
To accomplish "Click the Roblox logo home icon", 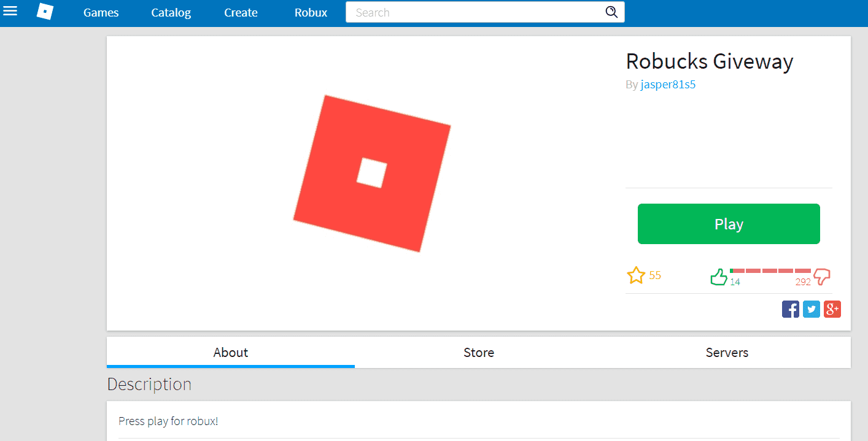I will point(45,12).
